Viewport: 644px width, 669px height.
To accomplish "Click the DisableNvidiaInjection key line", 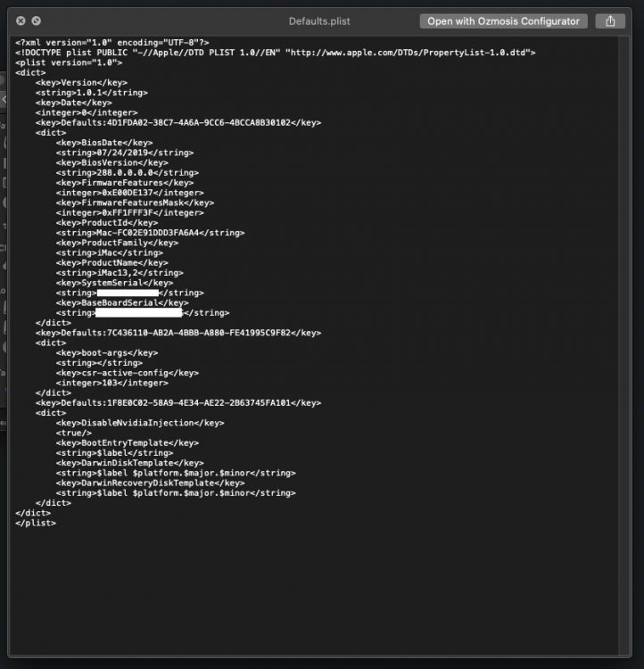I will [140, 423].
